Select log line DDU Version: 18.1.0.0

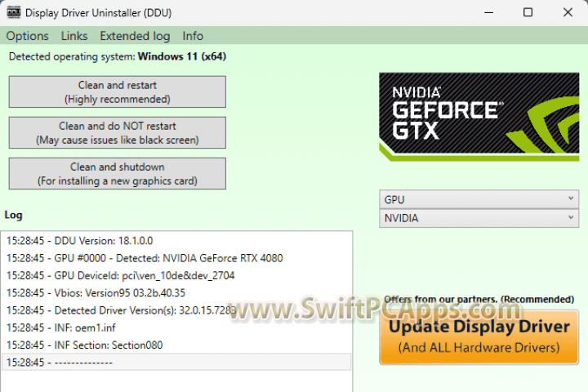click(x=176, y=241)
